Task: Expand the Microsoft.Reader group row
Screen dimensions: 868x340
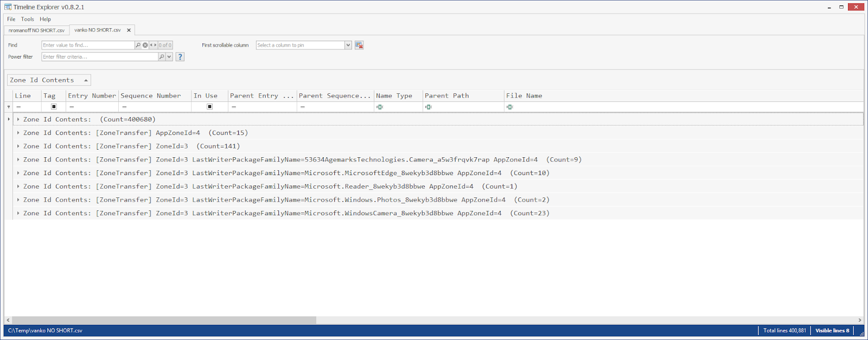Action: [x=18, y=187]
